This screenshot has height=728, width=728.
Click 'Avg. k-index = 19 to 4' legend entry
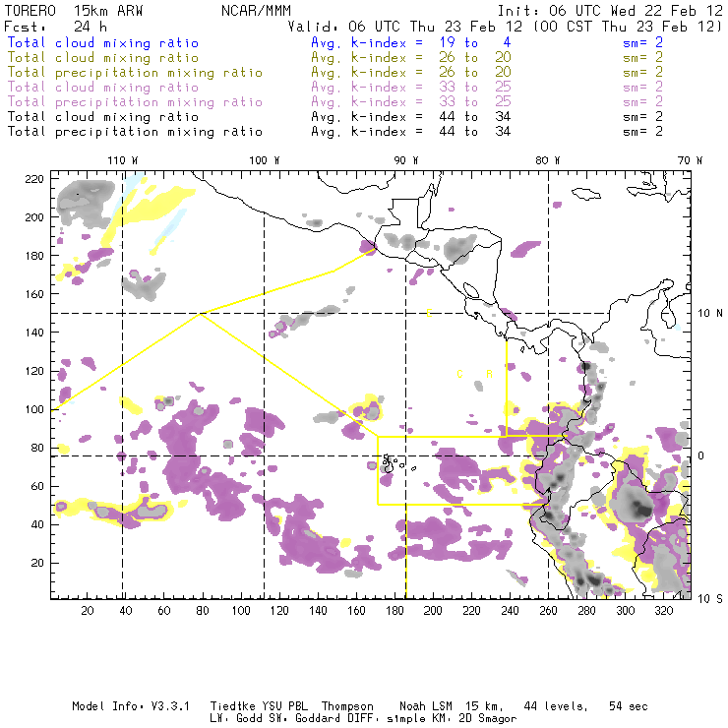click(x=411, y=42)
